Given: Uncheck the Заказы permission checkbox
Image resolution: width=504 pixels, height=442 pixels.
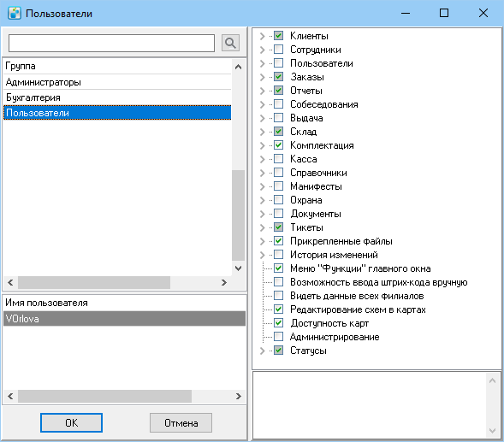Looking at the screenshot, I should point(279,77).
